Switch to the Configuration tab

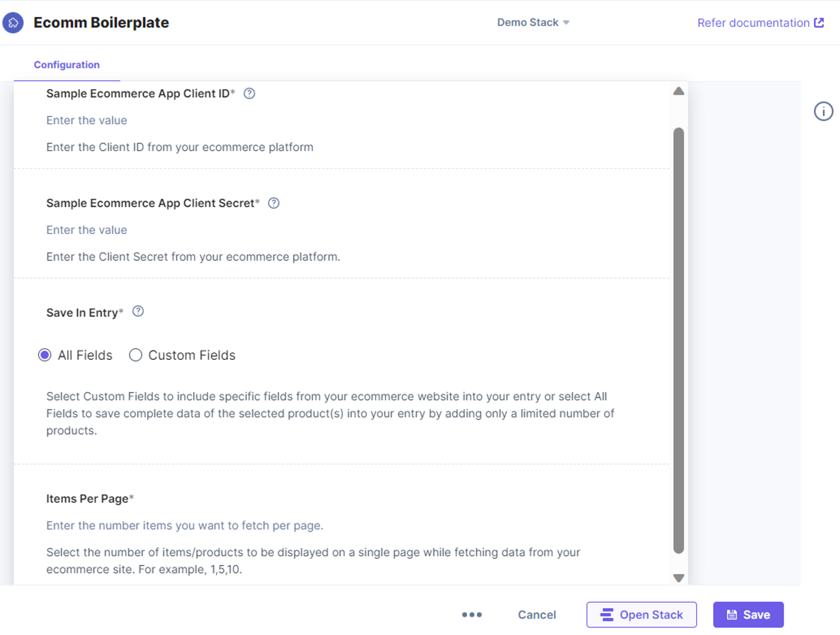tap(67, 65)
